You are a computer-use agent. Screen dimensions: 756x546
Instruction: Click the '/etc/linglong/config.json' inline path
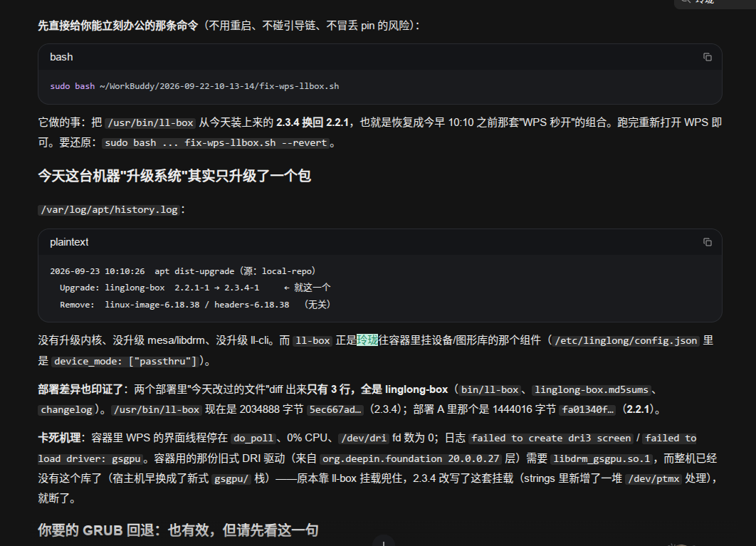coord(626,340)
